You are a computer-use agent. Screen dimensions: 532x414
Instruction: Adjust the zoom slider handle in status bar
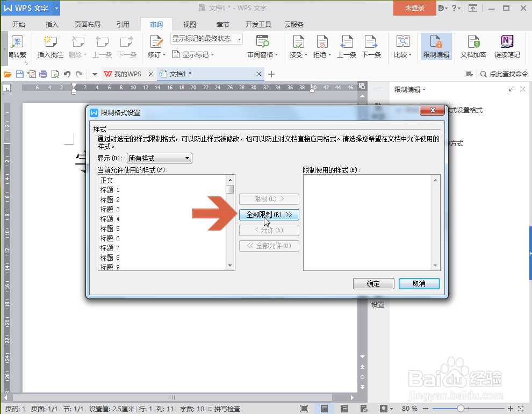[461, 409]
